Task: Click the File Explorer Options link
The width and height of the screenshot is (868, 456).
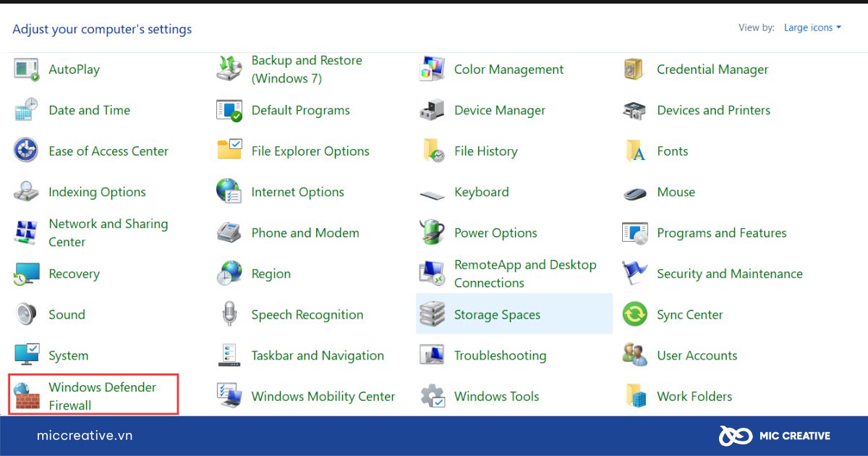Action: coord(310,151)
